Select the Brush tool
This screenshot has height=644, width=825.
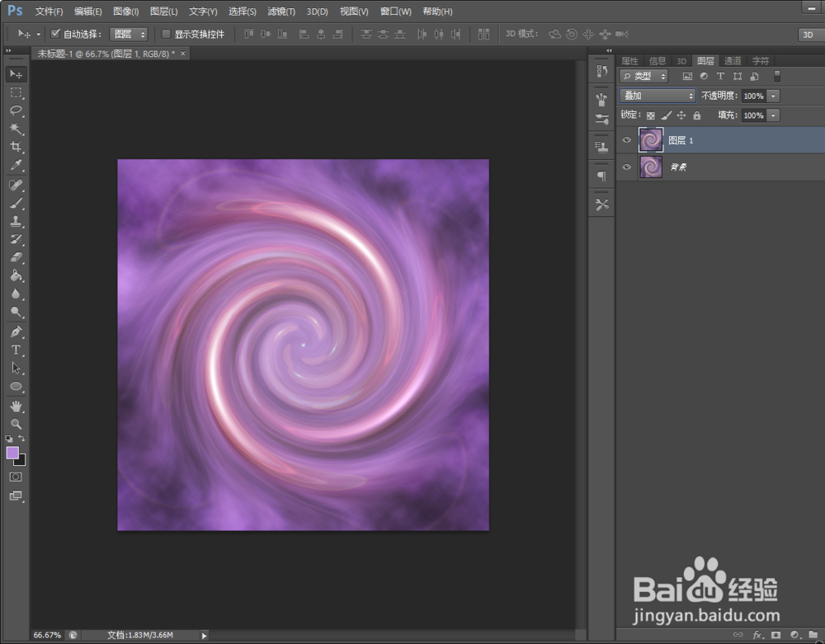point(16,203)
